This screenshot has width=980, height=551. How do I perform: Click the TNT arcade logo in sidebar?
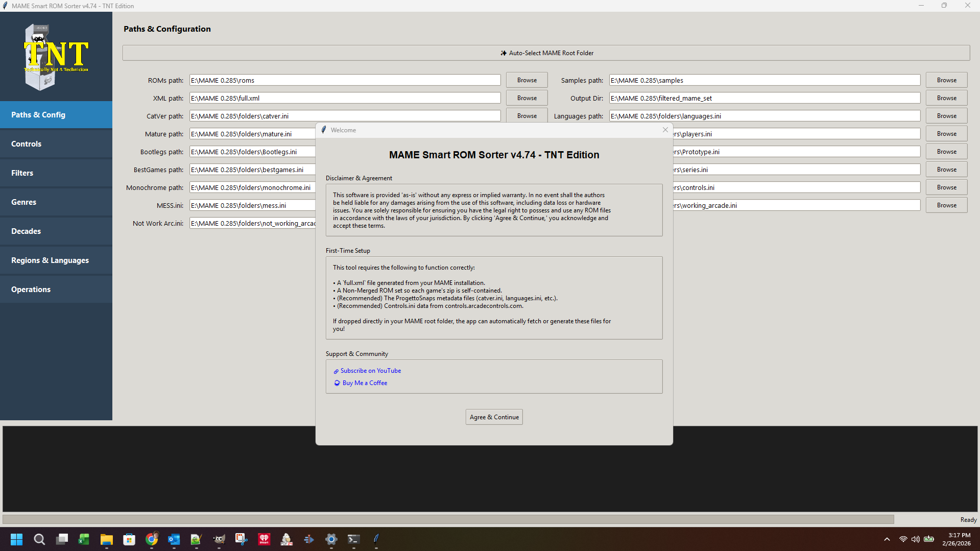pyautogui.click(x=56, y=57)
